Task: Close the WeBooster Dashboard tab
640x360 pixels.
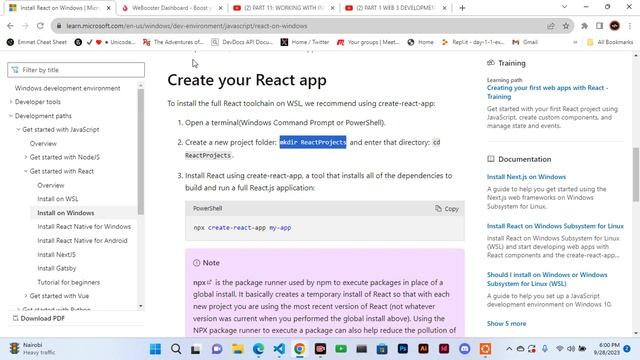Action: click(x=221, y=8)
